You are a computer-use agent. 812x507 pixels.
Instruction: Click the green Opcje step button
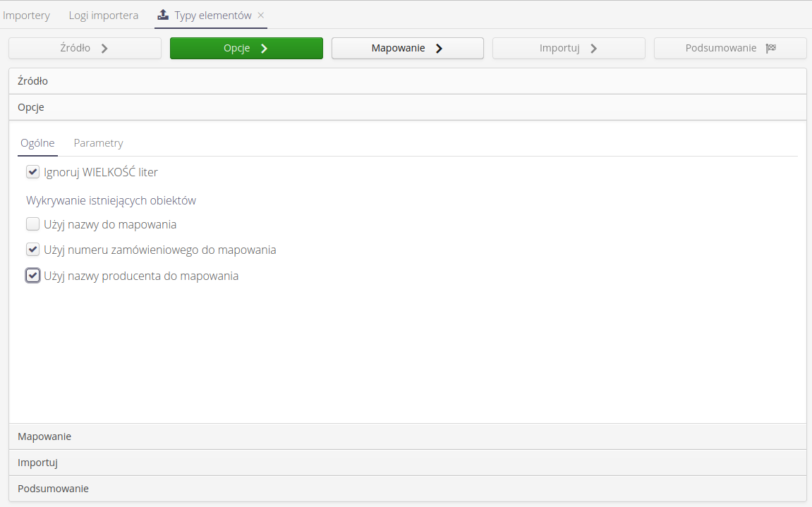[x=246, y=48]
